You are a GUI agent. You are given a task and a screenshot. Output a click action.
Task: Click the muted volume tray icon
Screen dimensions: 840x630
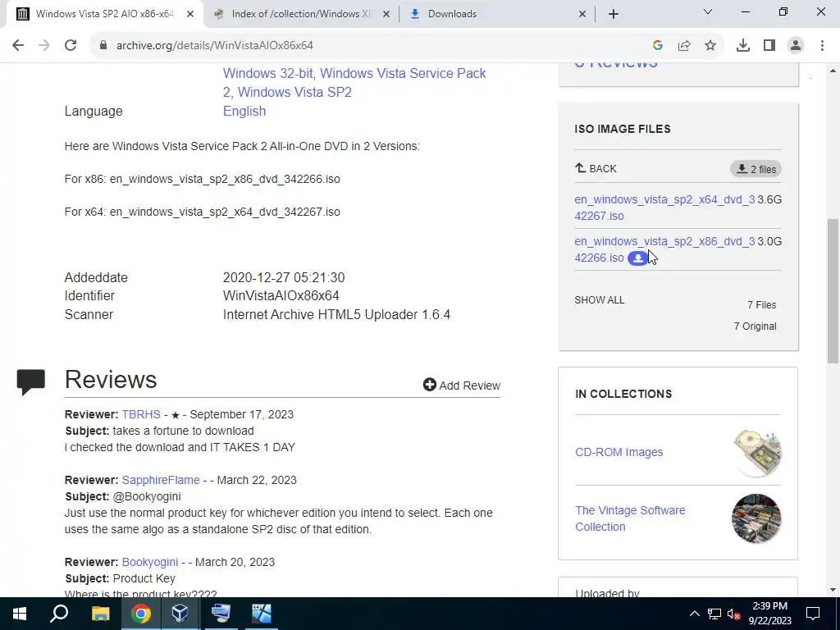734,614
